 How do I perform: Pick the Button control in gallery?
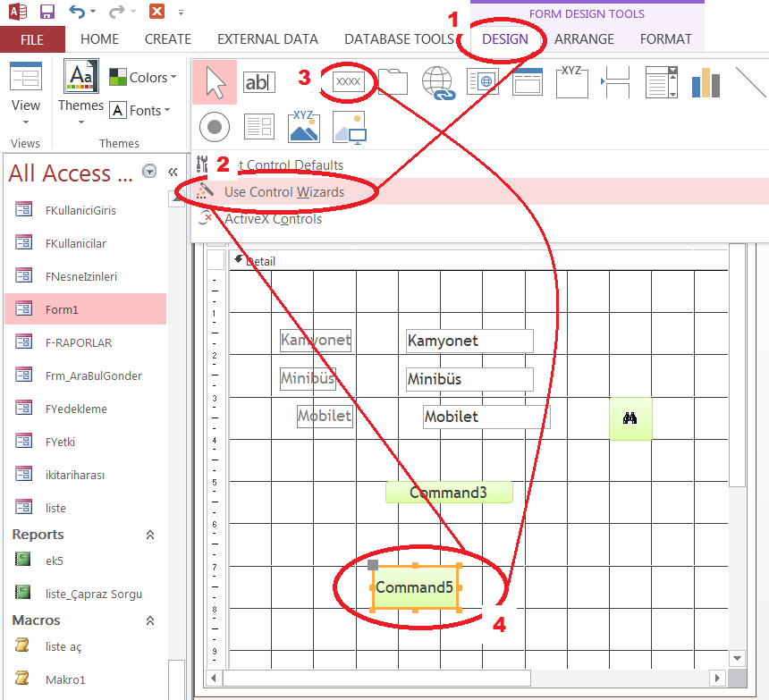tap(348, 82)
